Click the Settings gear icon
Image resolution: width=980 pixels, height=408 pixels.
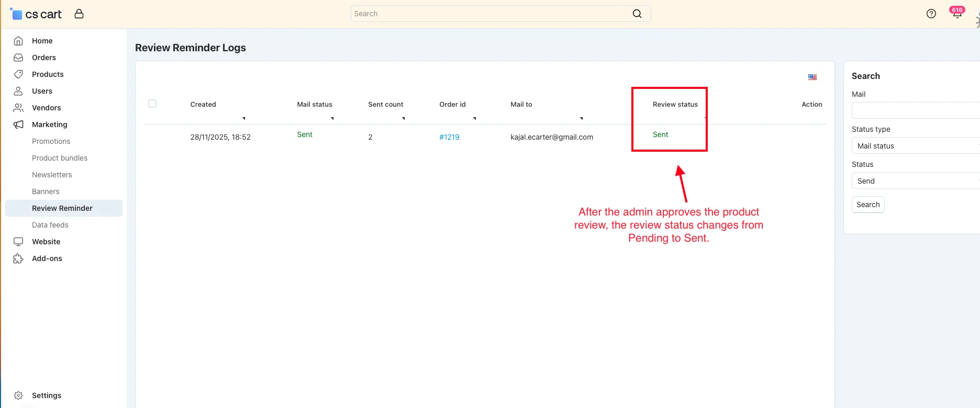tap(18, 395)
